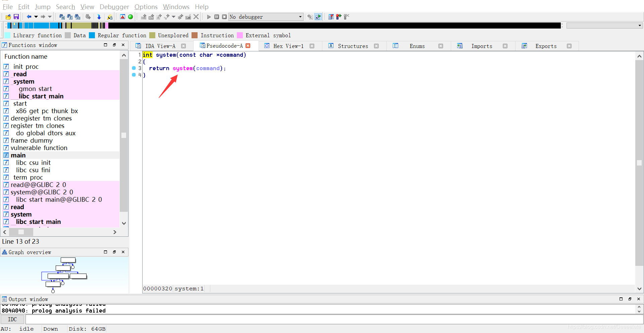This screenshot has width=644, height=333.
Task: Terminate process with the stop button
Action: pos(224,17)
